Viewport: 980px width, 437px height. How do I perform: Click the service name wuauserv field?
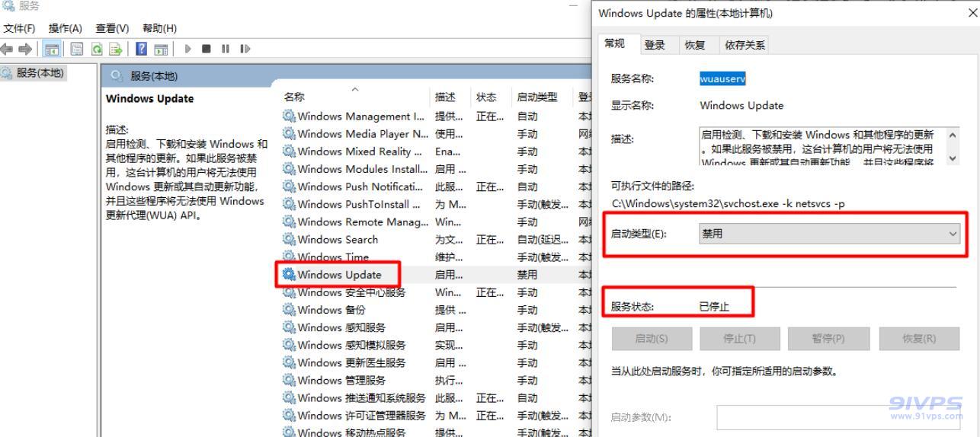722,78
